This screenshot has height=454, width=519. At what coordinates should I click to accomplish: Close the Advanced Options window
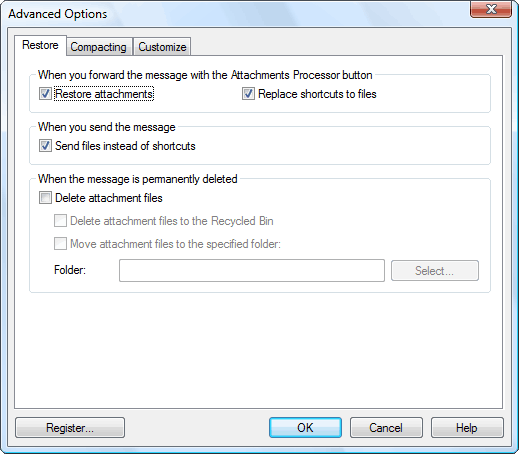tap(491, 9)
